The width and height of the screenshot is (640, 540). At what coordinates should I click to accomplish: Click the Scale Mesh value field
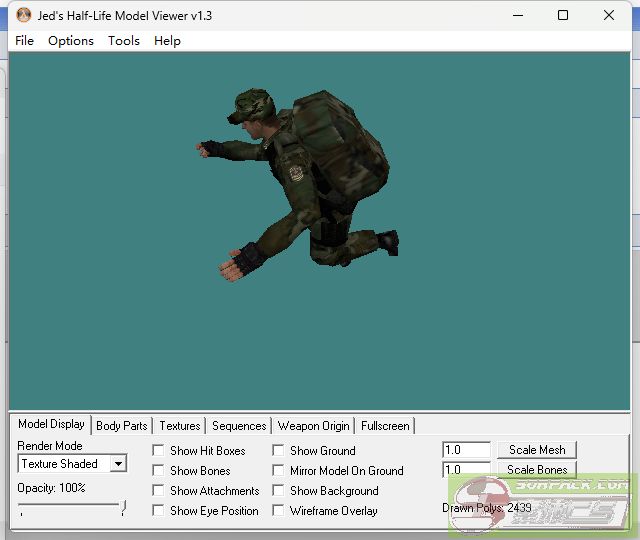click(x=466, y=450)
